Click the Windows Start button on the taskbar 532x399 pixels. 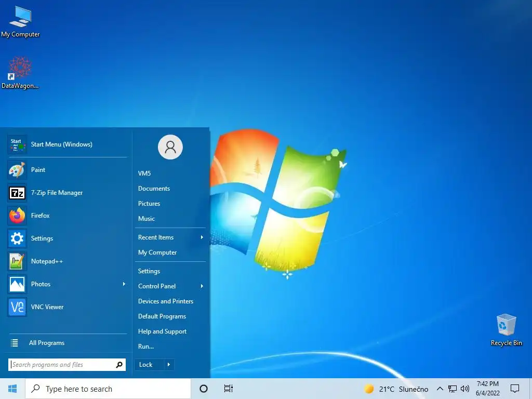tap(12, 389)
